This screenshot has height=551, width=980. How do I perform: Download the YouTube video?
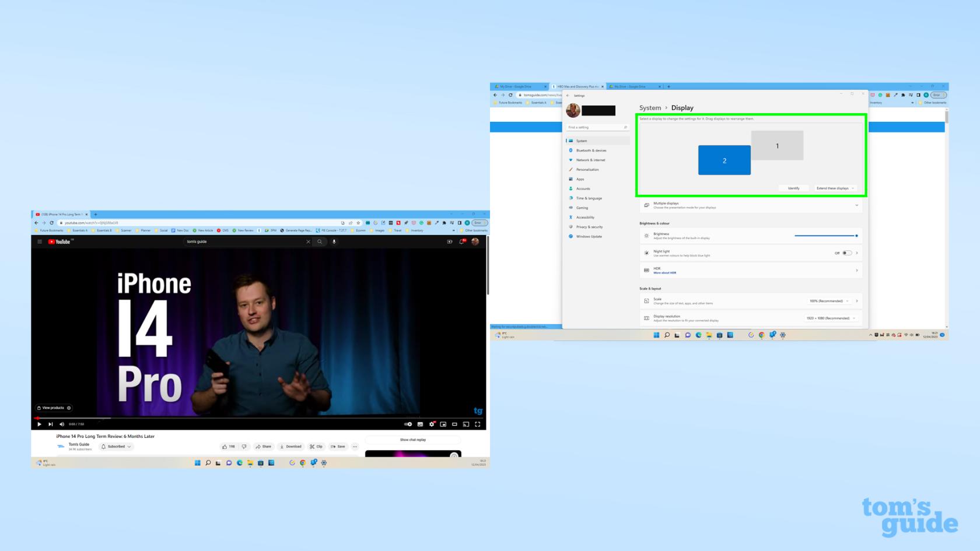(x=290, y=447)
